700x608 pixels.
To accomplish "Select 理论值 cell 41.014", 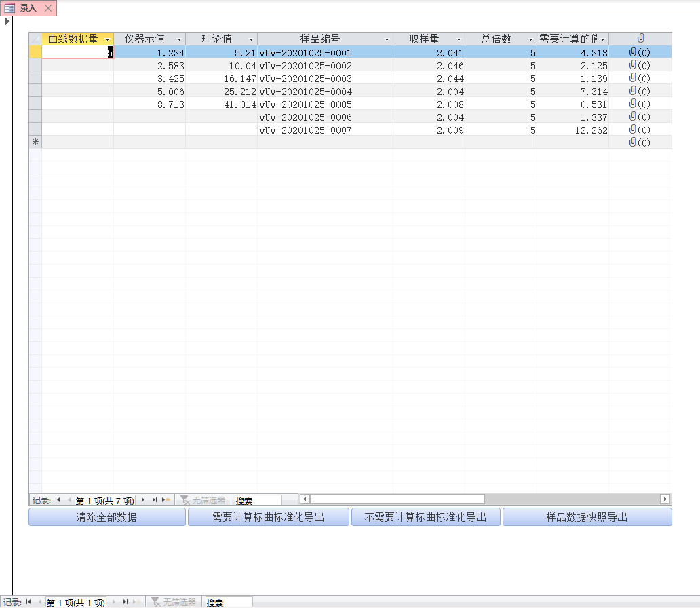I will coord(221,104).
